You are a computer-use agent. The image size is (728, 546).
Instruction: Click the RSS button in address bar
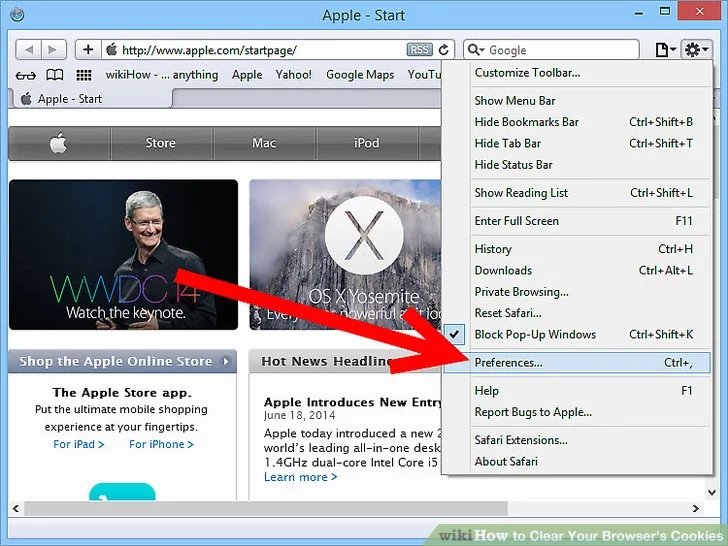(x=419, y=50)
